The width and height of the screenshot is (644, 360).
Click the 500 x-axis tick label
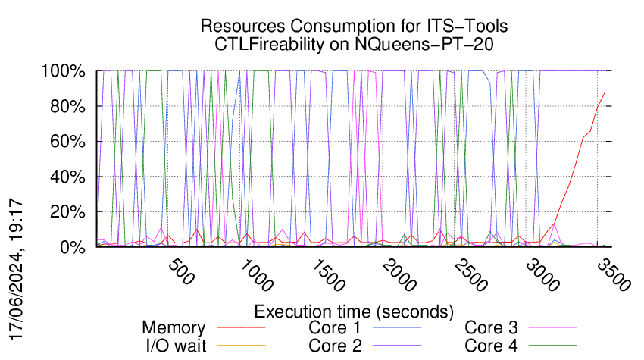[181, 271]
